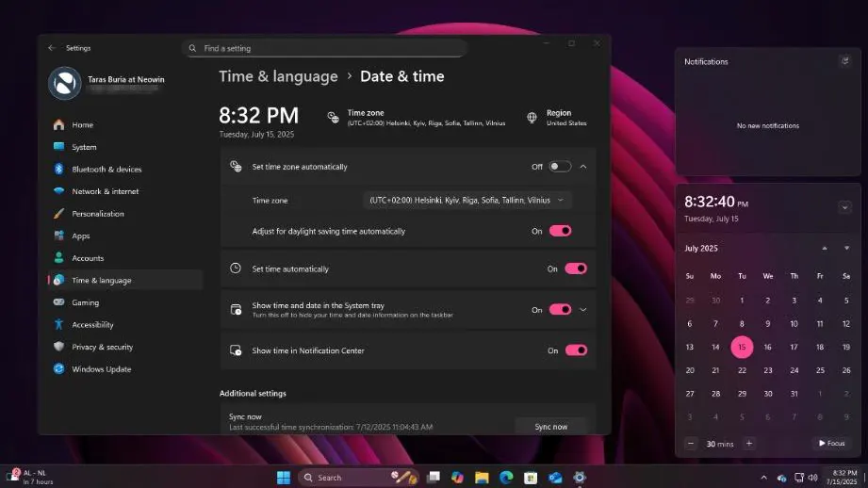
Task: Open AL - NL widget on taskbar
Action: click(x=30, y=478)
